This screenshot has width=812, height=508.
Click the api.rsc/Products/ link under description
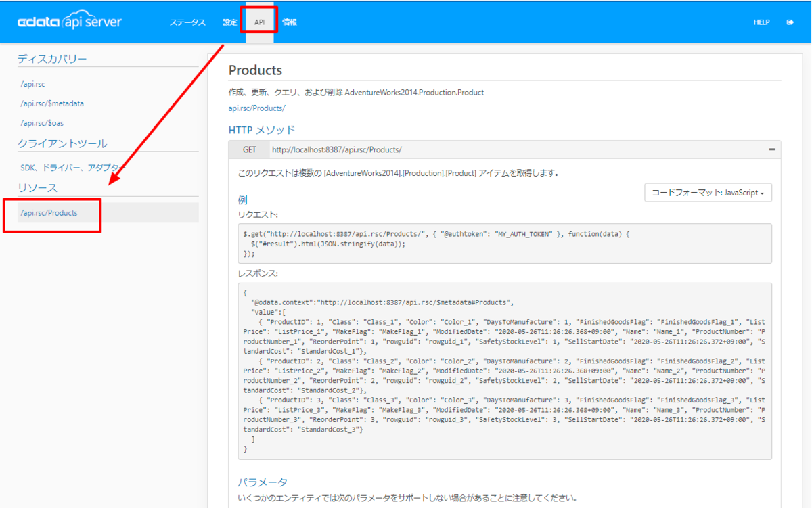pyautogui.click(x=257, y=108)
